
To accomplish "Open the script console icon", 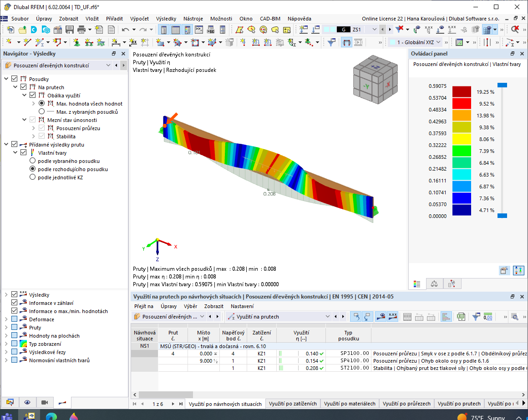I will point(199,30).
